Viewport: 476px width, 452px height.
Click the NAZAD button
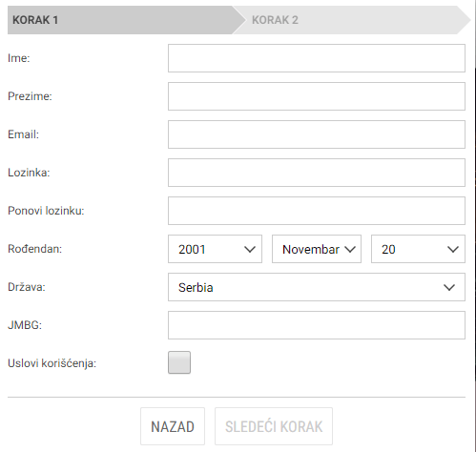point(173,426)
